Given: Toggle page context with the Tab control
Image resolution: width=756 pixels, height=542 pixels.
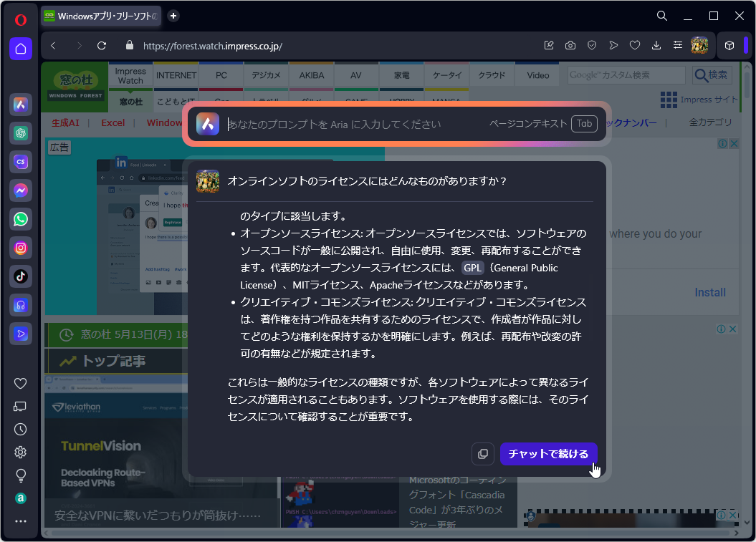Looking at the screenshot, I should tap(585, 123).
